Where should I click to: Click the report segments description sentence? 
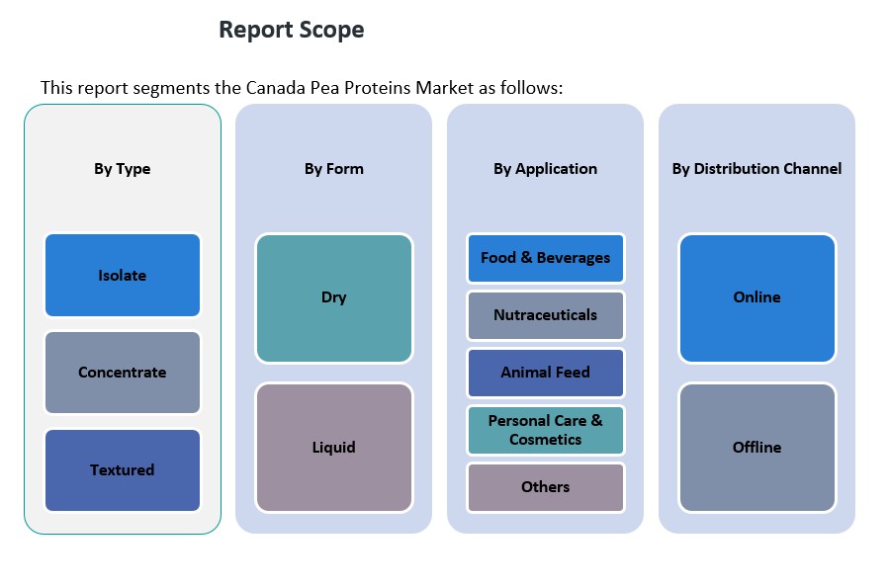click(302, 88)
